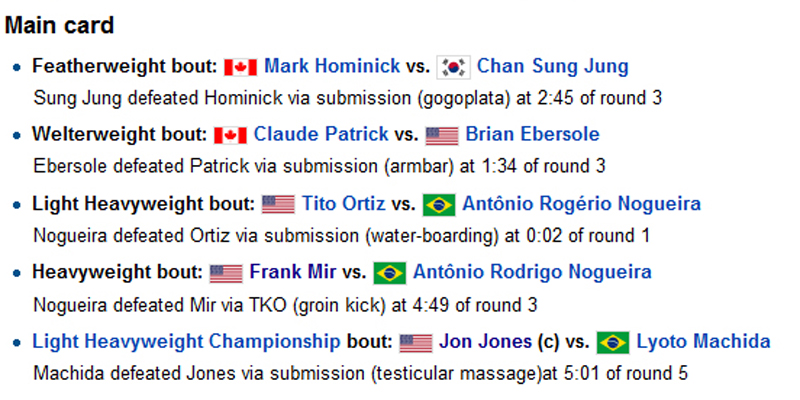Screen dimensions: 800x400
Task: Click the US flag beside Jon Jones
Action: [x=415, y=342]
